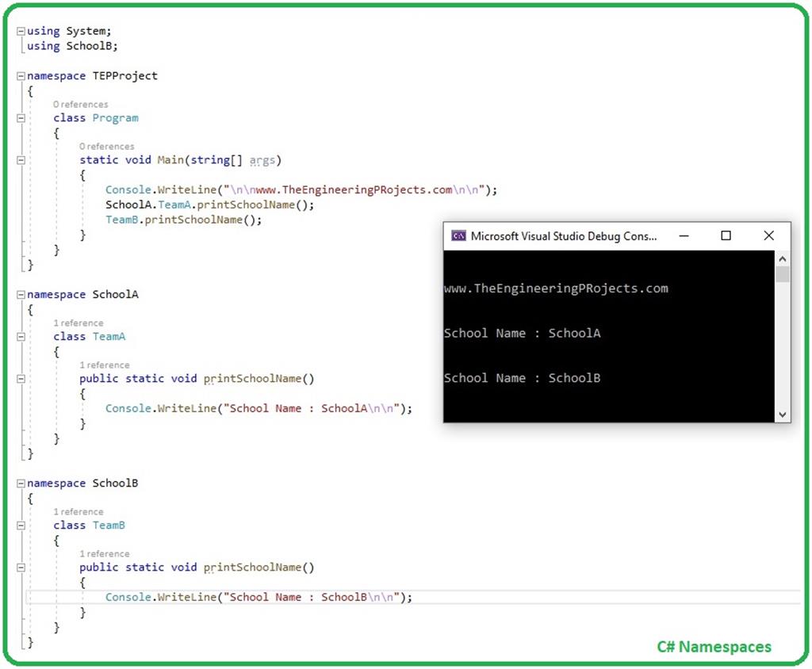The image size is (812, 669).
Task: Collapse the using directives block
Action: point(21,31)
